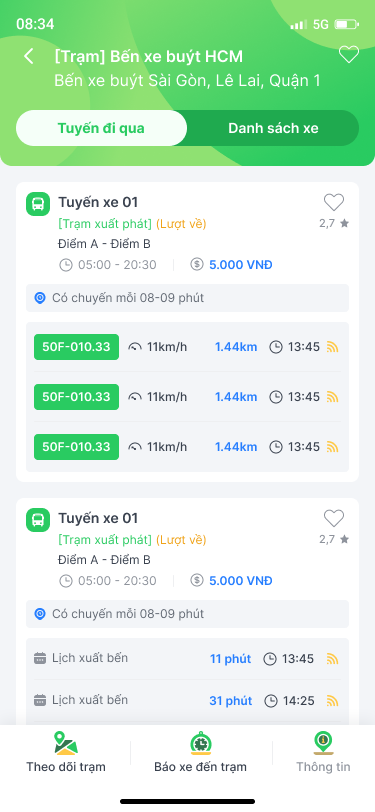Viewport: 375px width, 812px height.
Task: Tap the back arrow in header
Action: (29, 56)
